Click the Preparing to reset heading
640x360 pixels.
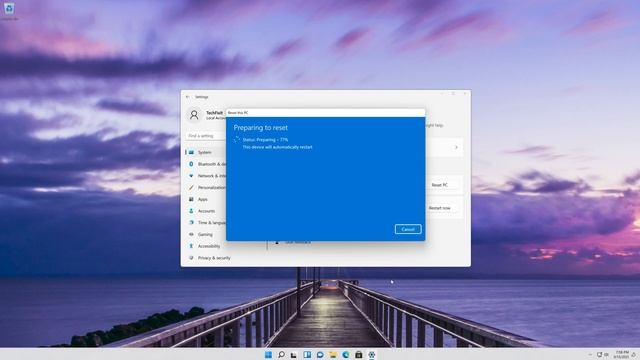tap(260, 128)
